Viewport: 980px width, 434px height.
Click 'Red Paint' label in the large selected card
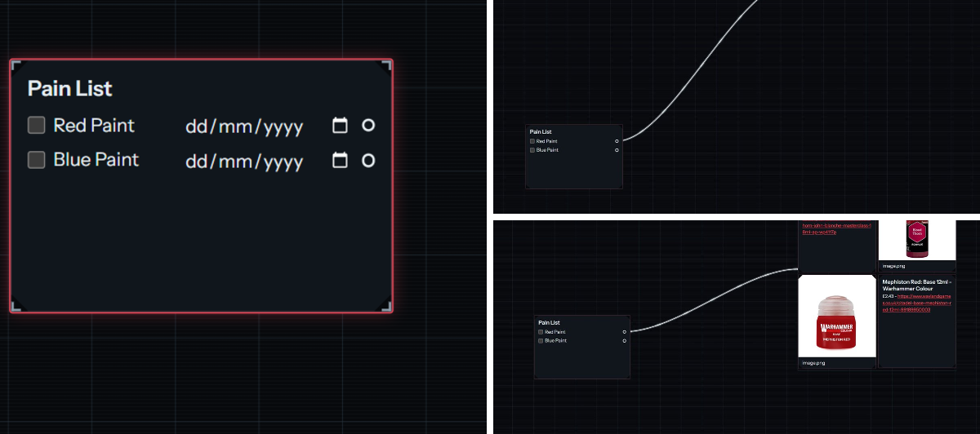click(94, 125)
